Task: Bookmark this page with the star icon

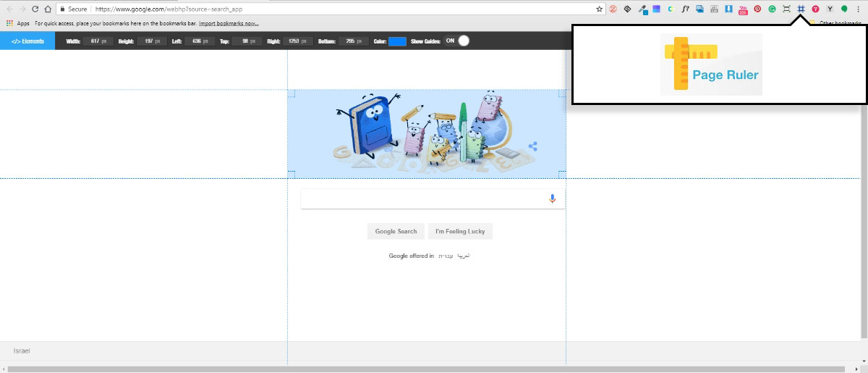Action: click(599, 9)
